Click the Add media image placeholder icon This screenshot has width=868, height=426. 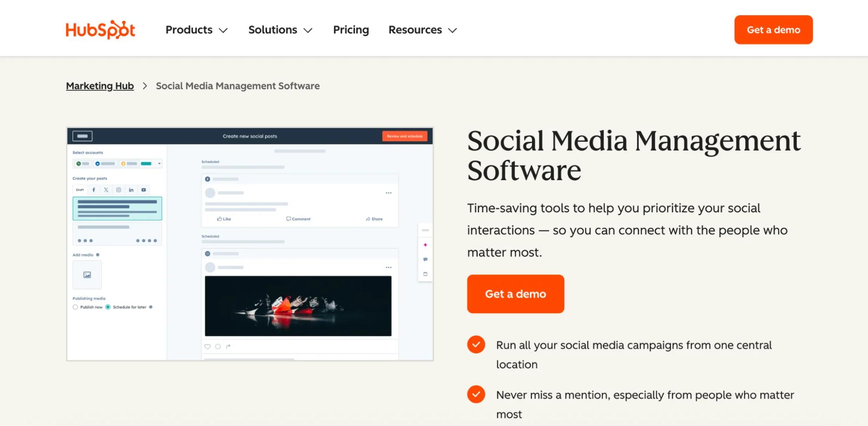coord(87,275)
